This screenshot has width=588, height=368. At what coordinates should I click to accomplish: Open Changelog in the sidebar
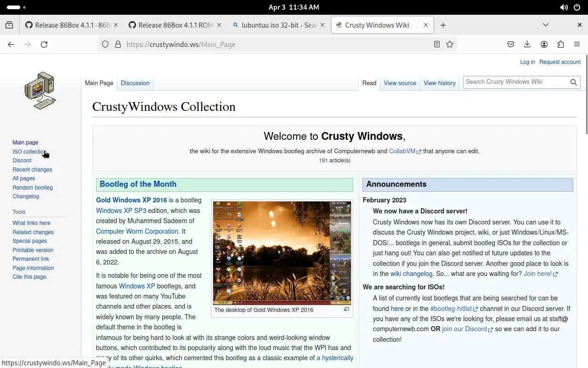point(26,196)
